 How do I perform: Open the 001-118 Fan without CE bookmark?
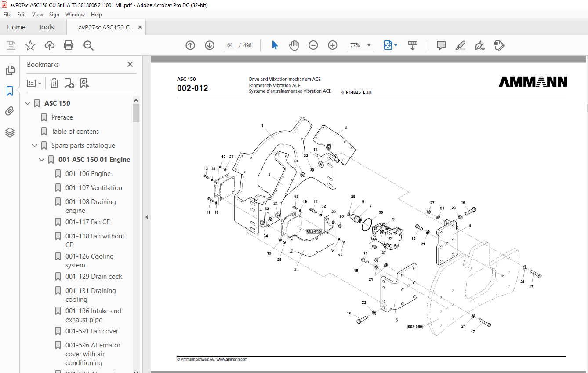tap(95, 241)
